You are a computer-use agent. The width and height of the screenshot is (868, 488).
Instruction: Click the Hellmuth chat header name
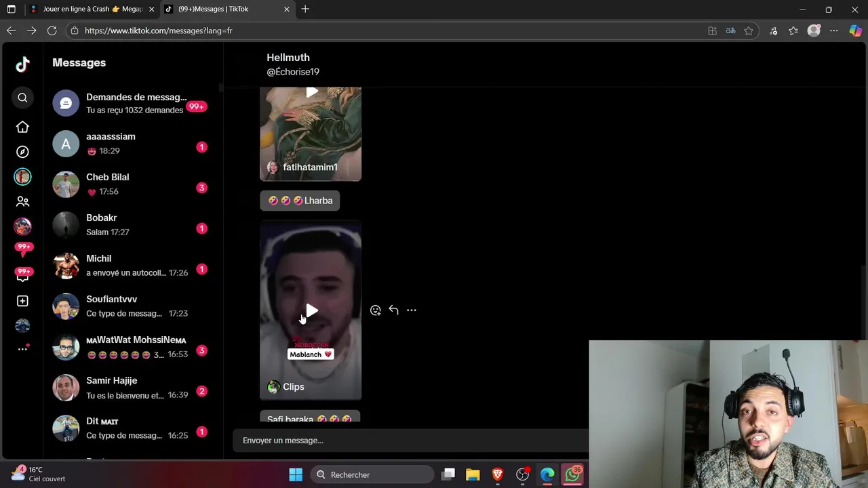[288, 58]
